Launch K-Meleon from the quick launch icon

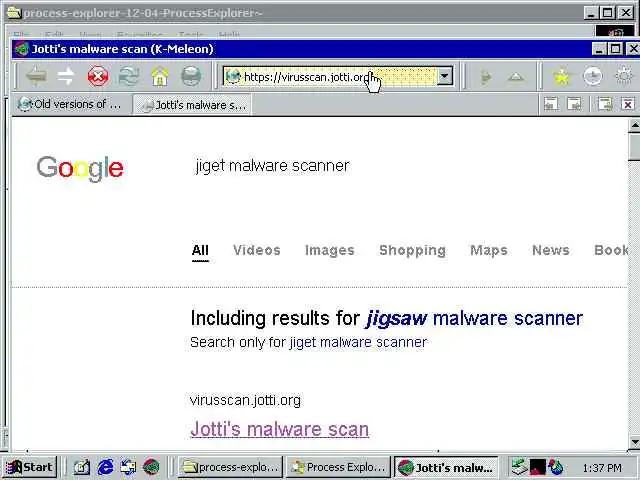click(x=151, y=467)
